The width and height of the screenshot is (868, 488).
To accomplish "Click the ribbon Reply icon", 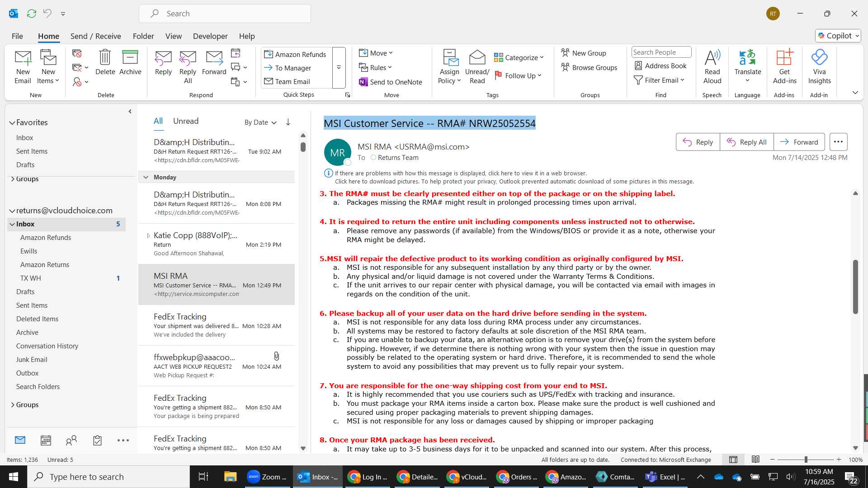I will 163,62.
